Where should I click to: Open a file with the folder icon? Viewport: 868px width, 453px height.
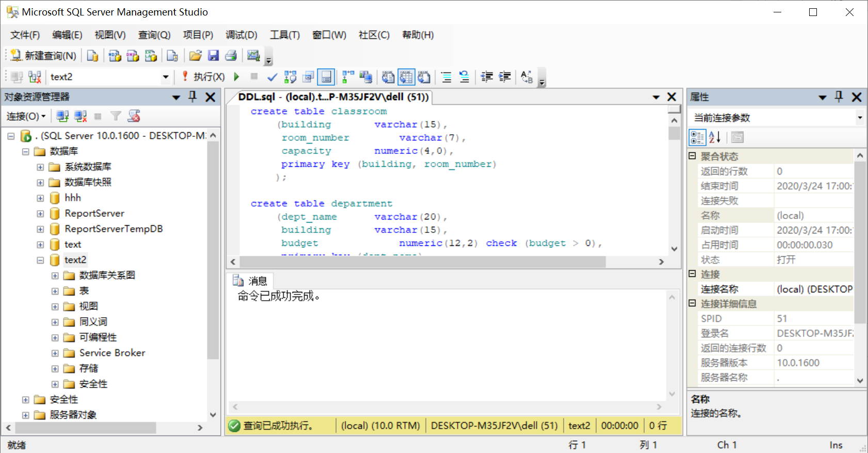(x=195, y=56)
